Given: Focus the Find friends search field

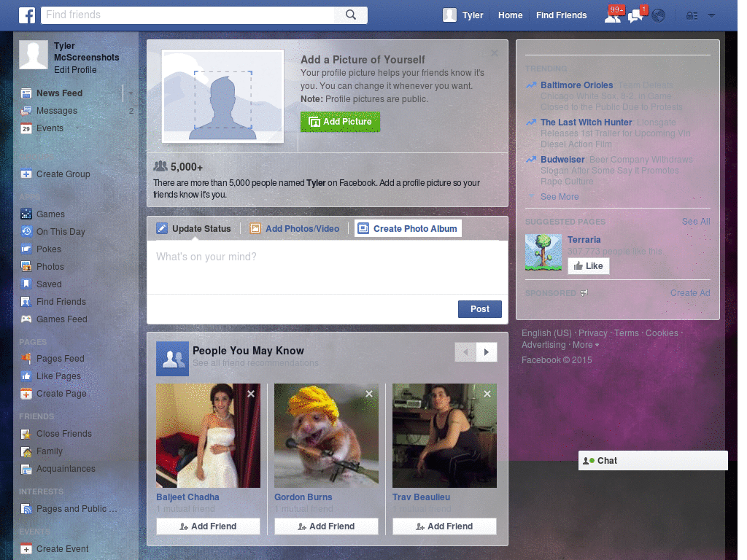Looking at the screenshot, I should coord(187,15).
